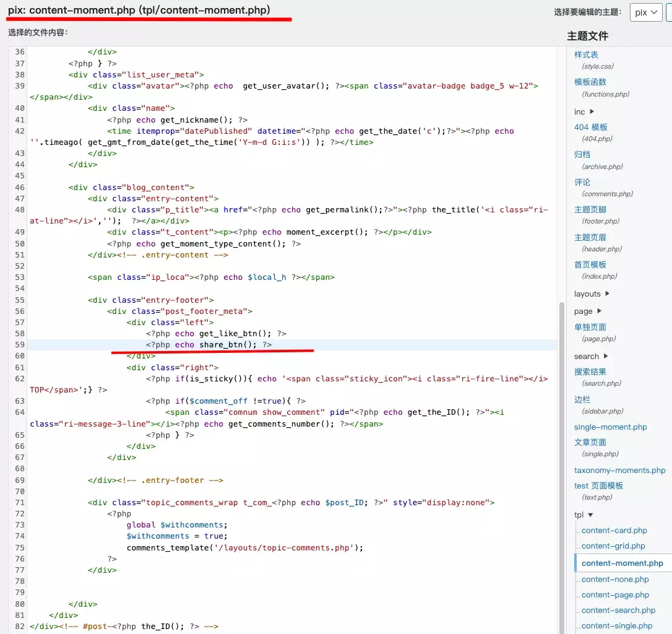The width and height of the screenshot is (672, 634).
Task: Open the 样式表 style.css file
Action: 586,54
